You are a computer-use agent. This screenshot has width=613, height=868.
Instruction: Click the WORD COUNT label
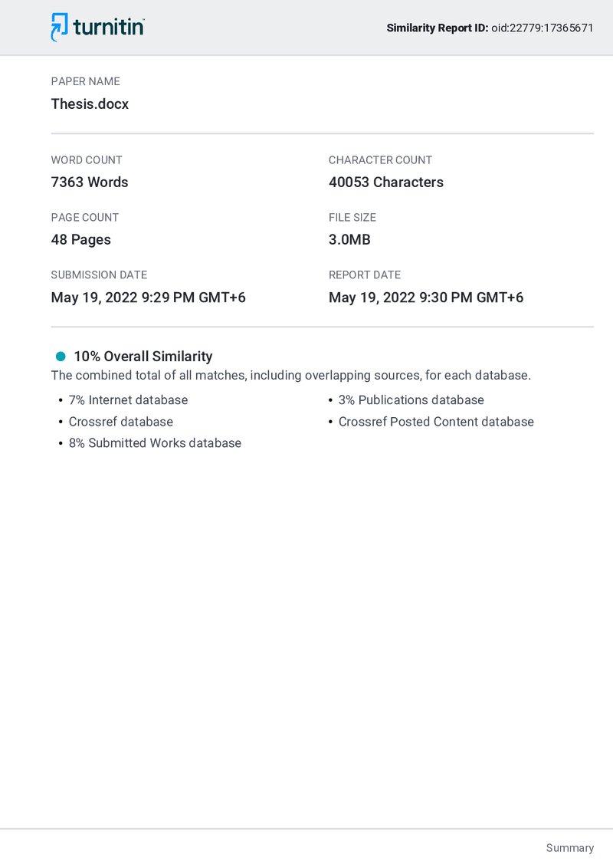(x=87, y=160)
